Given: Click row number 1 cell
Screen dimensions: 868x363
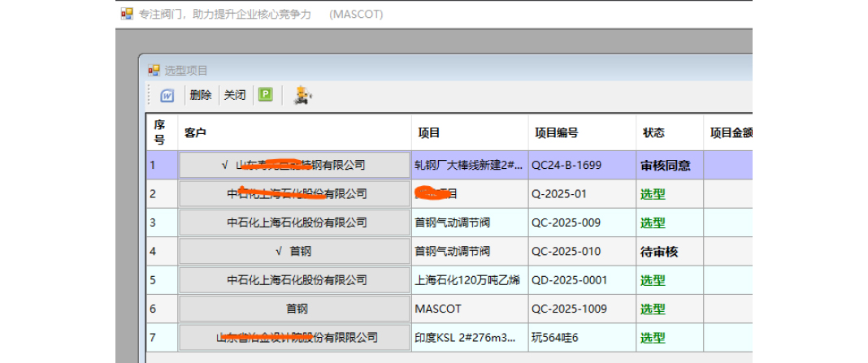Looking at the screenshot, I should (162, 165).
